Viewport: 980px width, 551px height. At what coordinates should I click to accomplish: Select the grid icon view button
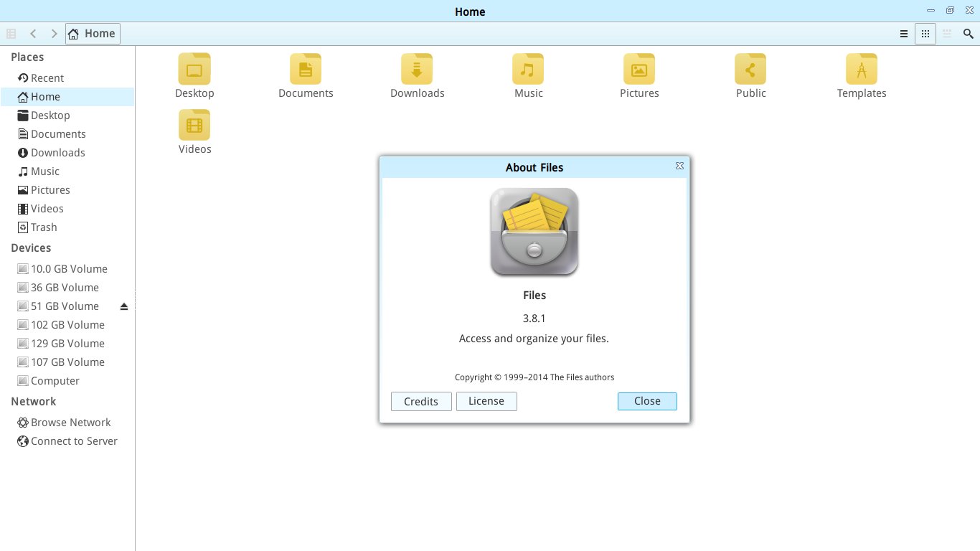coord(925,34)
